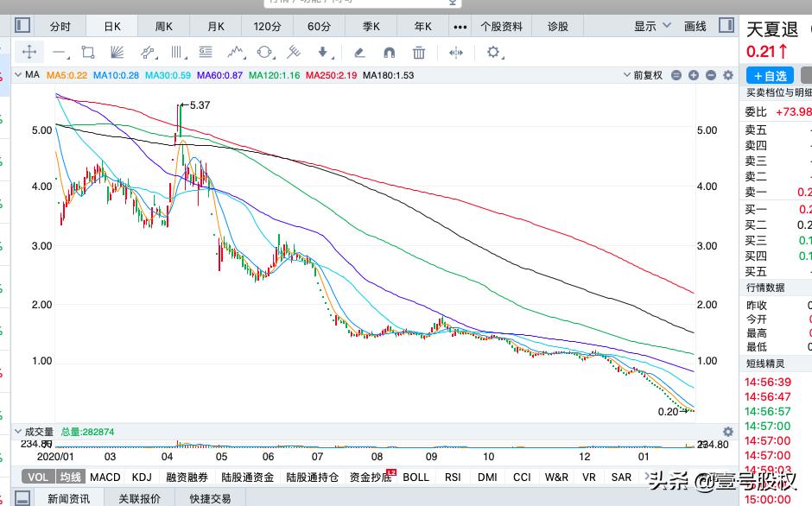The width and height of the screenshot is (812, 506).
Task: Activate the magnet snap tool
Action: (x=388, y=52)
